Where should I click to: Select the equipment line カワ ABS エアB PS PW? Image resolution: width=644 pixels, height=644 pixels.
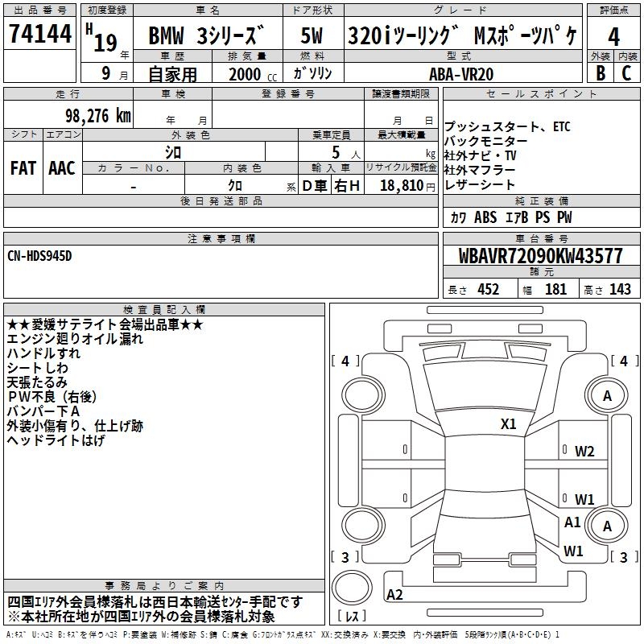(511, 217)
